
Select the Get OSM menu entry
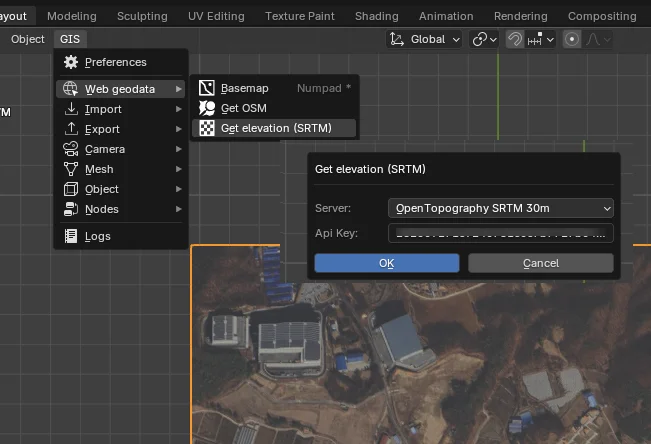point(274,108)
